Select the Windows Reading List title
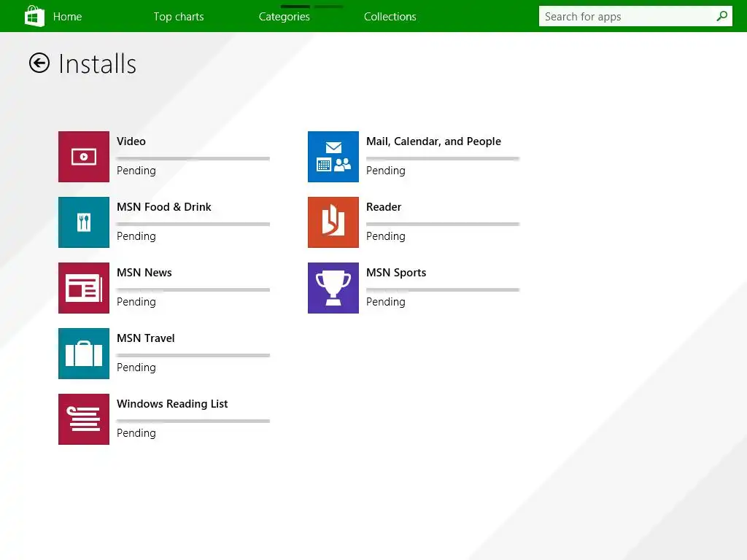Image resolution: width=747 pixels, height=560 pixels. [172, 404]
